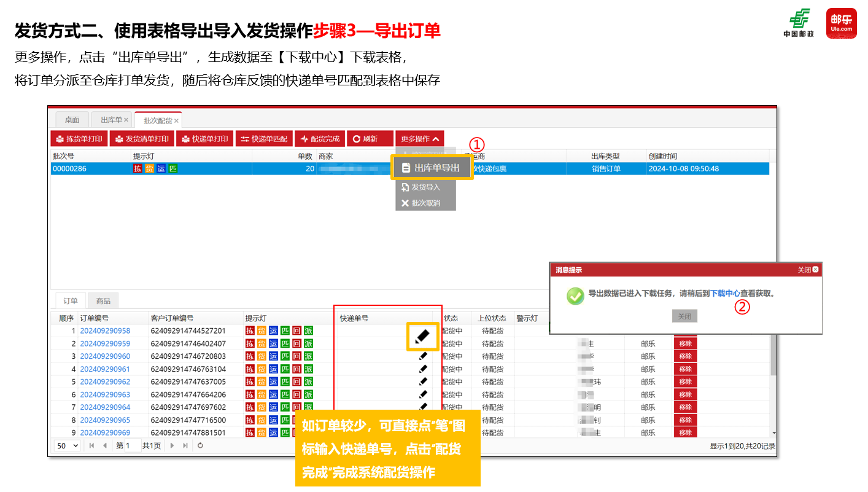868x492 pixels.
Task: Open the 50 page-size dropdown
Action: (68, 446)
